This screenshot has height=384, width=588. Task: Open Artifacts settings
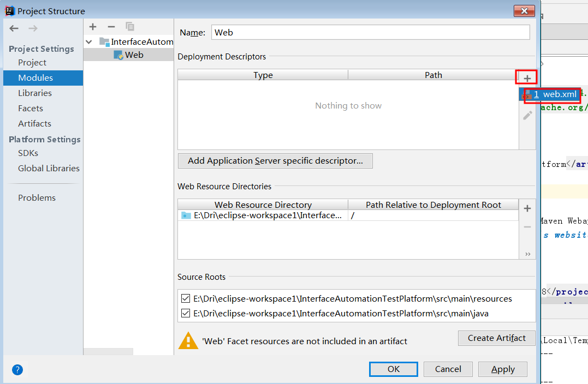(x=34, y=124)
